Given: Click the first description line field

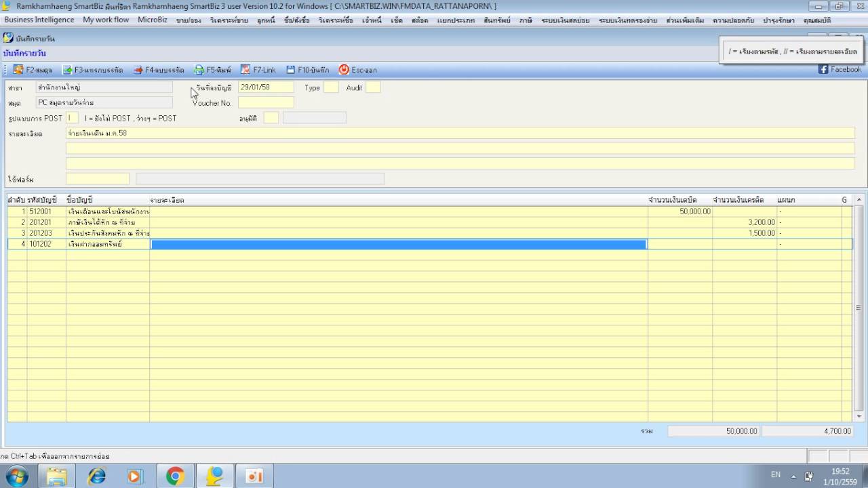Looking at the screenshot, I should (460, 133).
